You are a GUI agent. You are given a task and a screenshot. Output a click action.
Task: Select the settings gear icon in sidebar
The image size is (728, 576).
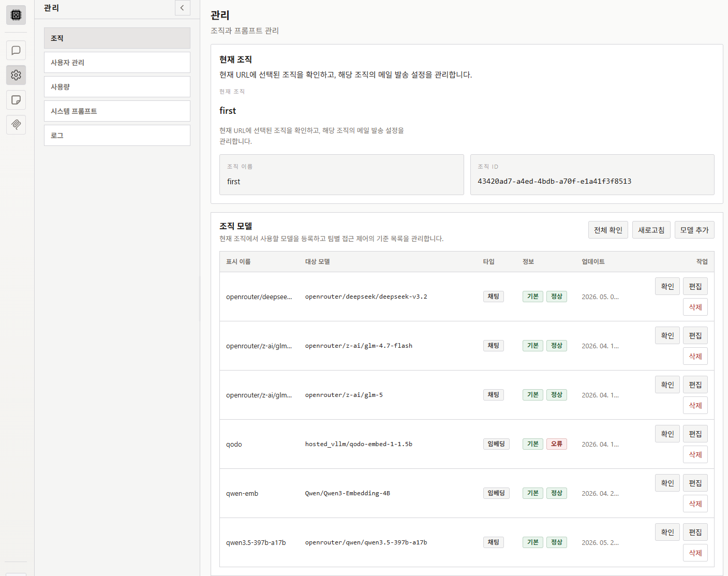[x=16, y=75]
